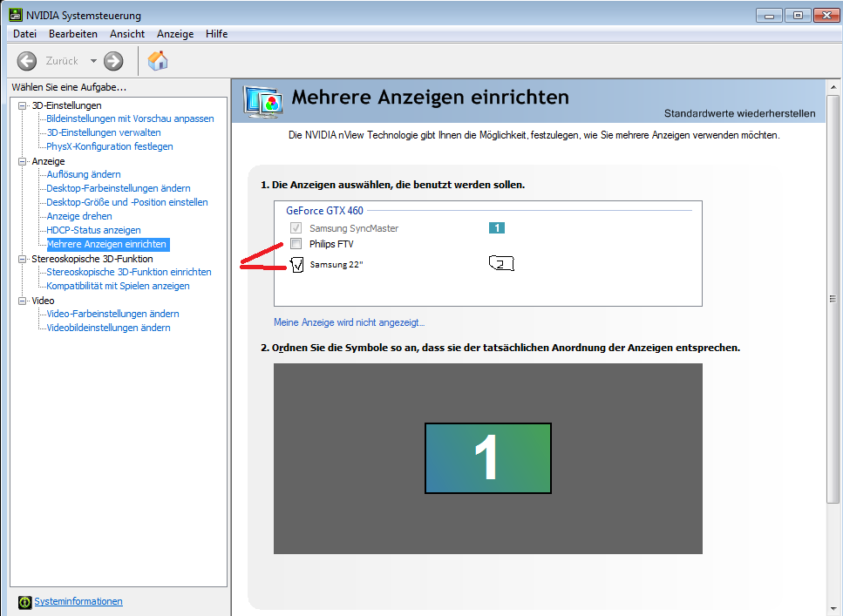Click the display number 1 badge
The width and height of the screenshot is (843, 616).
[x=496, y=228]
